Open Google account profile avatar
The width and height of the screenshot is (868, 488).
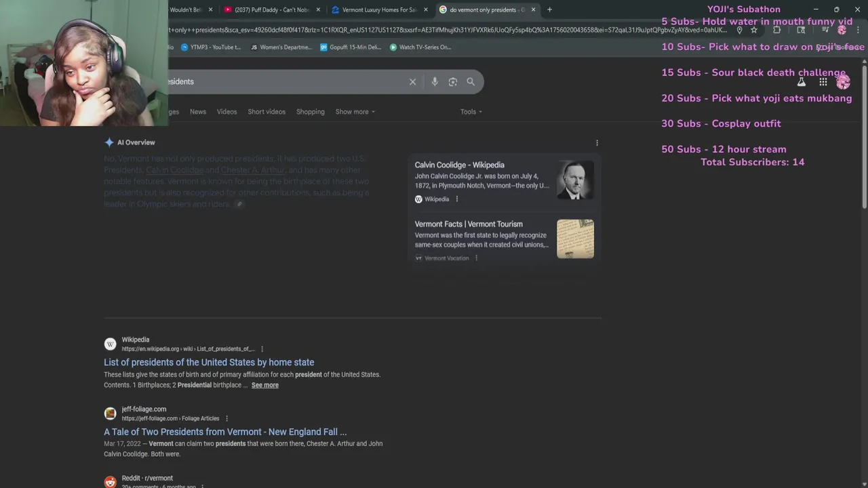click(843, 82)
